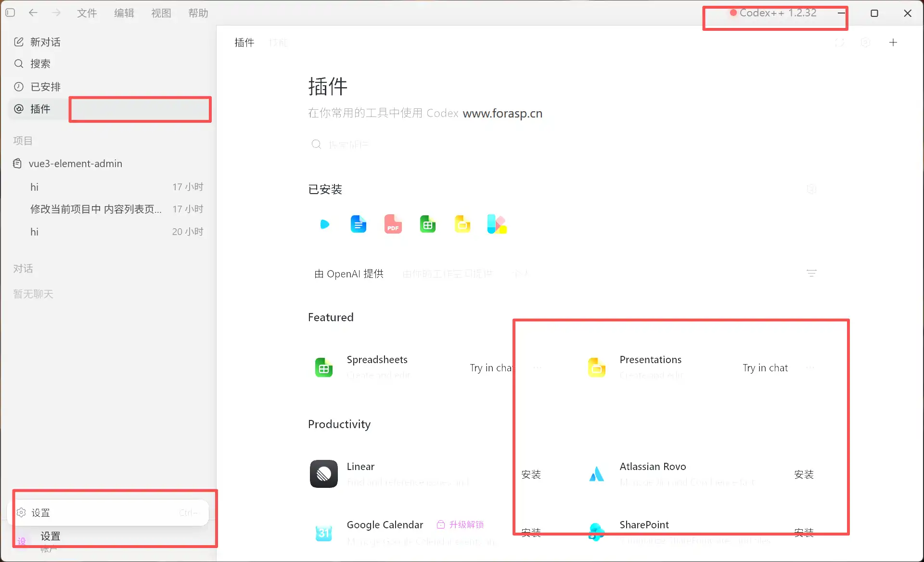Click the Atlassian Rovo blue logo
Image resolution: width=924 pixels, height=562 pixels.
click(597, 474)
